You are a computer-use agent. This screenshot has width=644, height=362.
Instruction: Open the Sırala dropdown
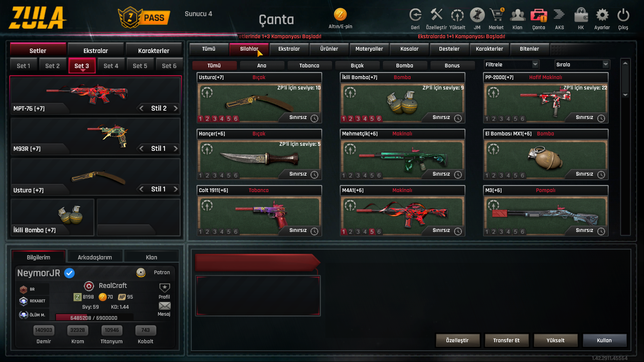[582, 64]
